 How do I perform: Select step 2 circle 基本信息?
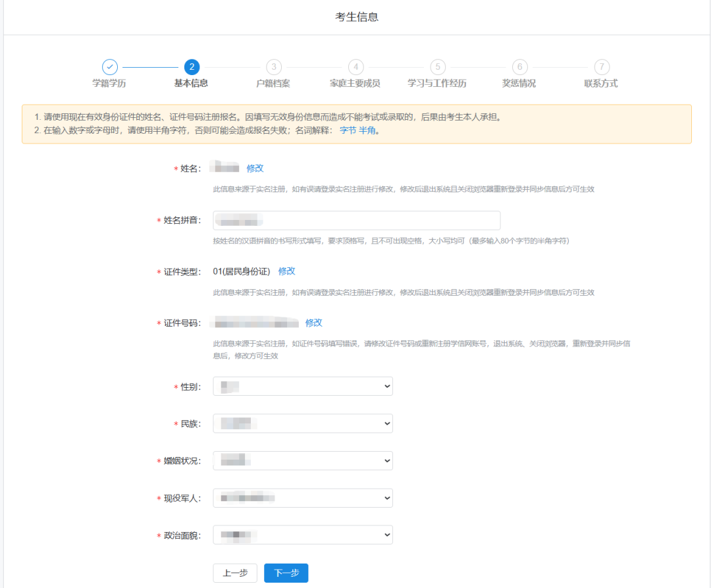click(192, 67)
